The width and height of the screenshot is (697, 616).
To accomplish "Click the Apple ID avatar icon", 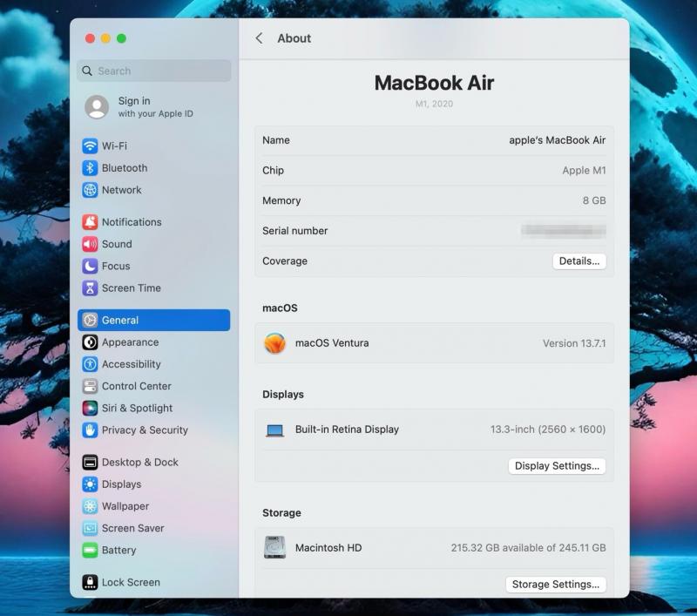I will tap(97, 106).
